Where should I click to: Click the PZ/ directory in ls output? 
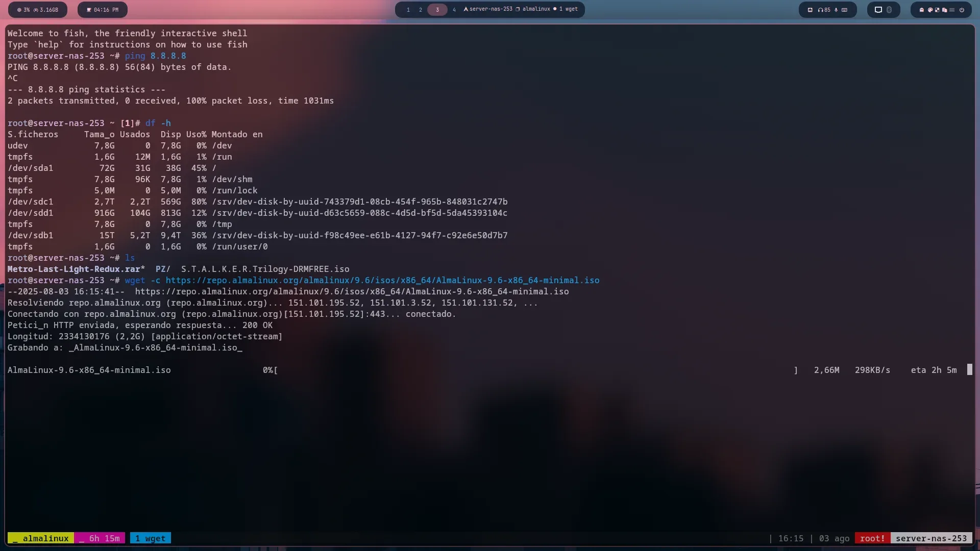[x=163, y=269]
